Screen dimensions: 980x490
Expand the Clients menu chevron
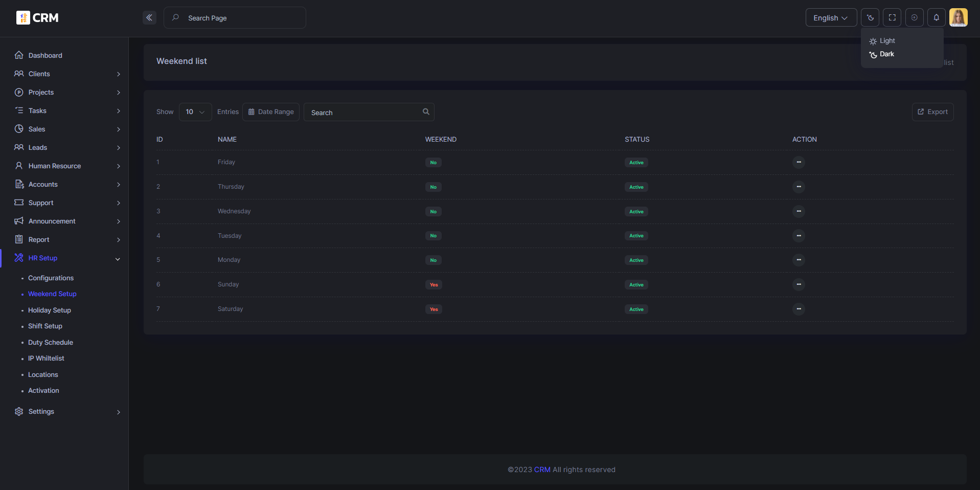pos(119,74)
